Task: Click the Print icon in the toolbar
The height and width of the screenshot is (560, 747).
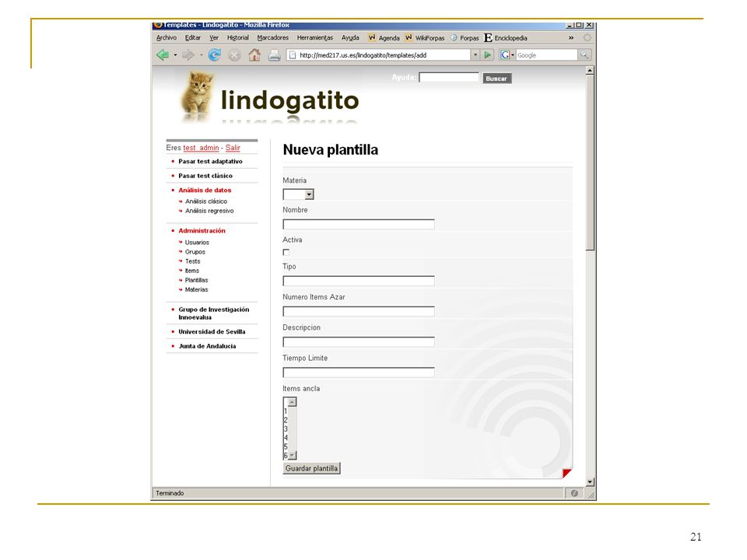Action: click(275, 56)
